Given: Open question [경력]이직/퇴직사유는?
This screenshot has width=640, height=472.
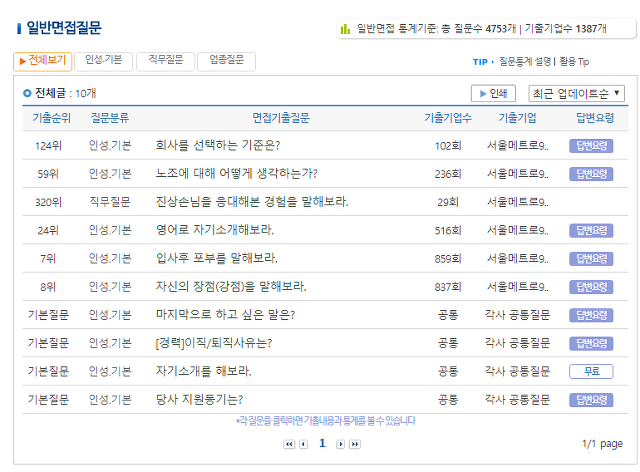Looking at the screenshot, I should click(x=214, y=343).
